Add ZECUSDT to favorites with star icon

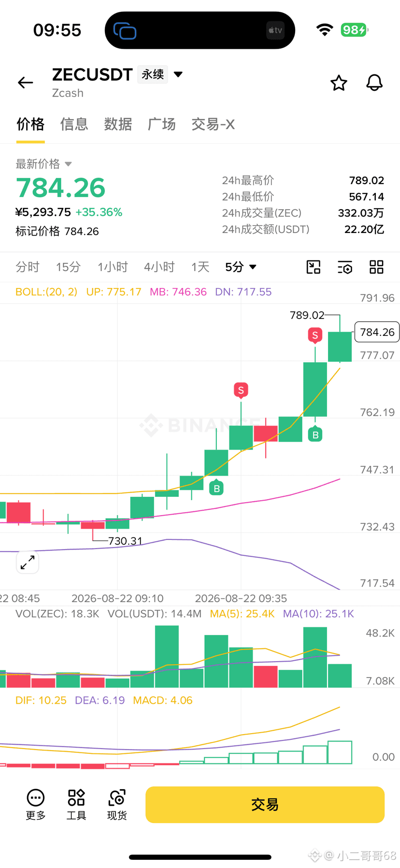339,83
